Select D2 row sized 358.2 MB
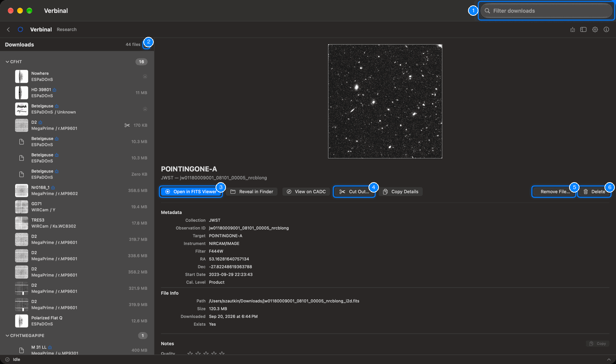The width and height of the screenshot is (616, 364). point(77,272)
